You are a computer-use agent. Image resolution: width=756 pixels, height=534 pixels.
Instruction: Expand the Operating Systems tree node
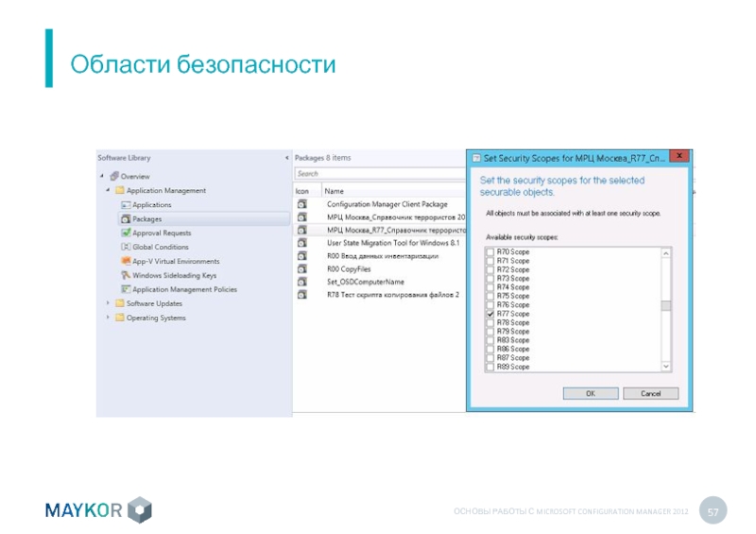tap(108, 318)
